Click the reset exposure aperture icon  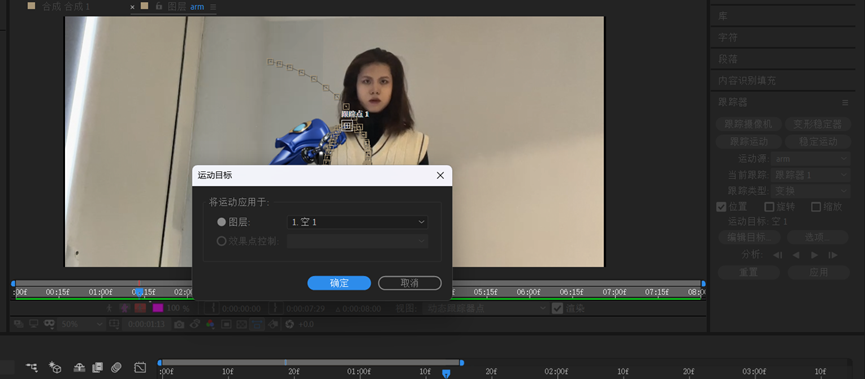(290, 324)
